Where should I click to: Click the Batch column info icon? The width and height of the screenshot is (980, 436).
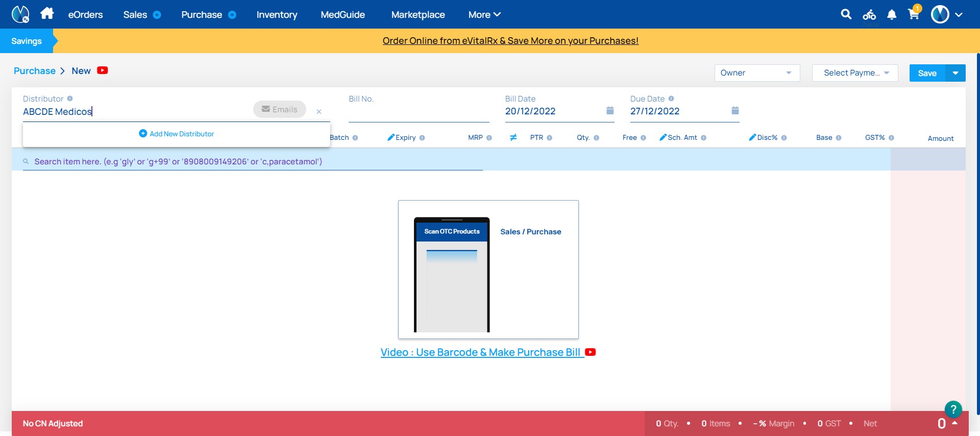355,138
